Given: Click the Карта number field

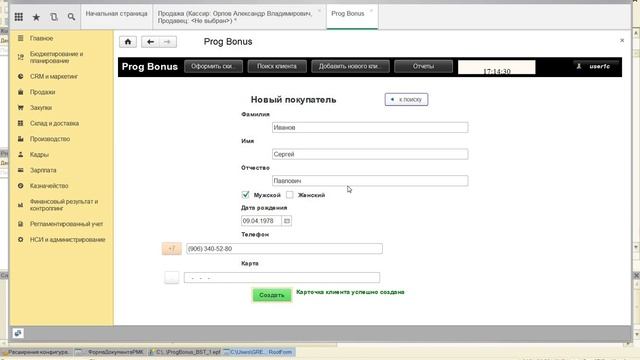Looking at the screenshot, I should pyautogui.click(x=282, y=278).
